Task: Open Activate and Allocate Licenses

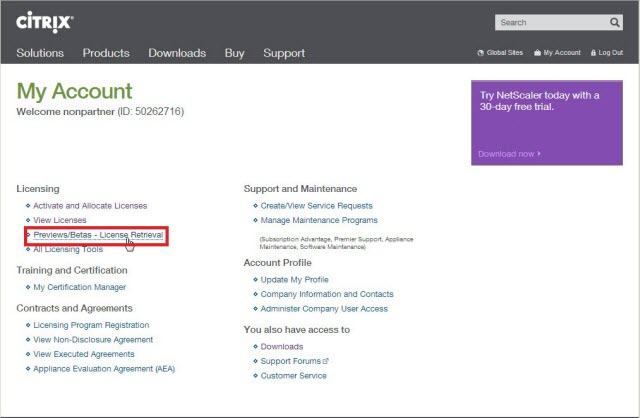Action: pos(90,205)
